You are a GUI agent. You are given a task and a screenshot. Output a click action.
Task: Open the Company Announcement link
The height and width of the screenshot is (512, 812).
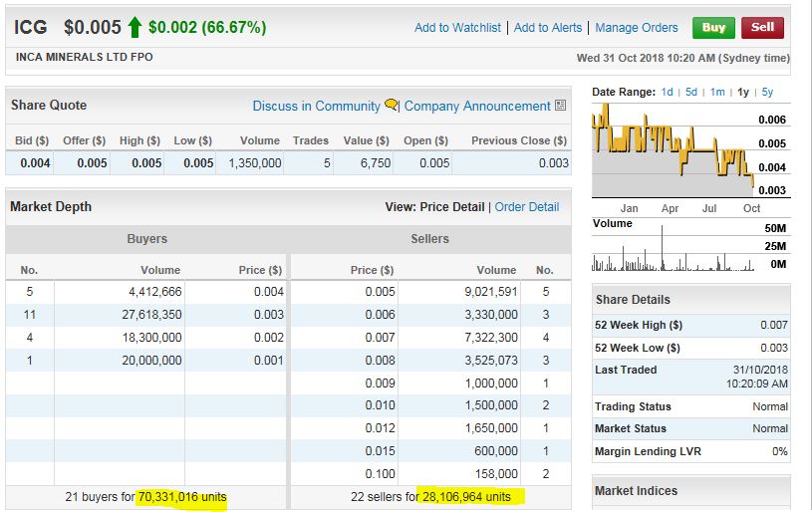pyautogui.click(x=477, y=107)
